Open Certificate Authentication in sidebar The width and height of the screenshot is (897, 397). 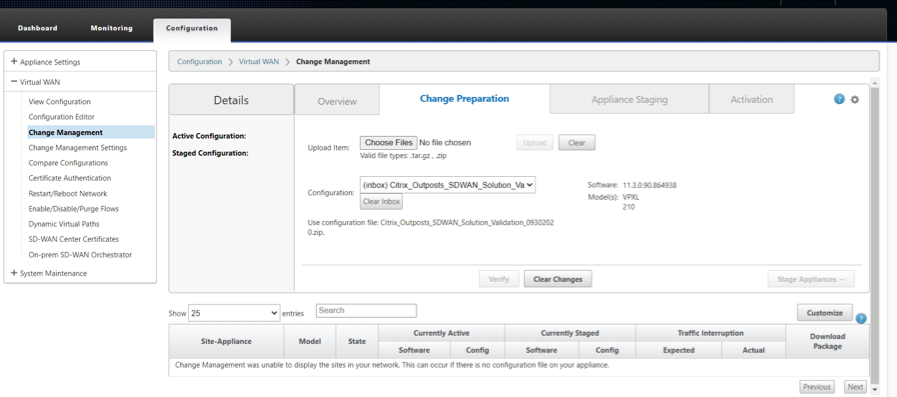coord(70,178)
